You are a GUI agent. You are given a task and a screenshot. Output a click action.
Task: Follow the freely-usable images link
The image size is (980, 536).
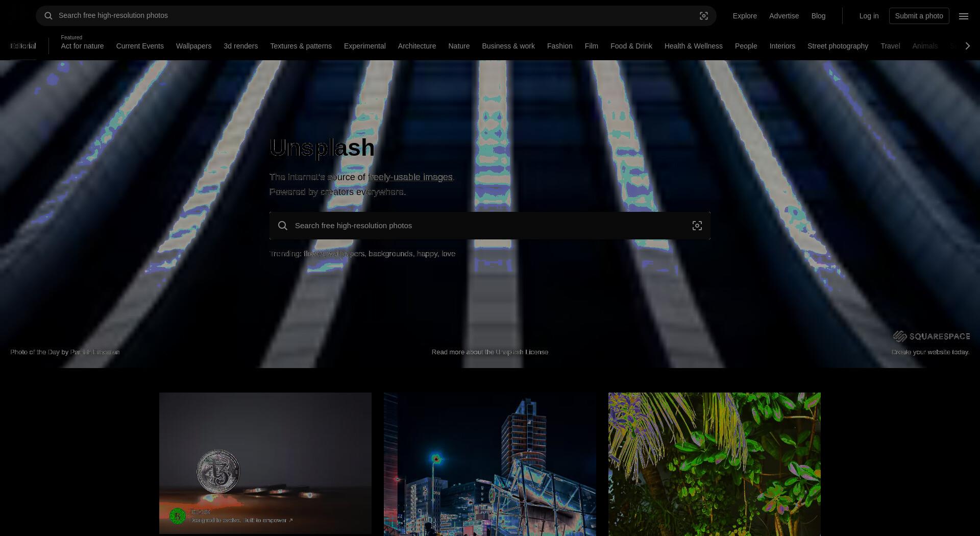point(410,177)
